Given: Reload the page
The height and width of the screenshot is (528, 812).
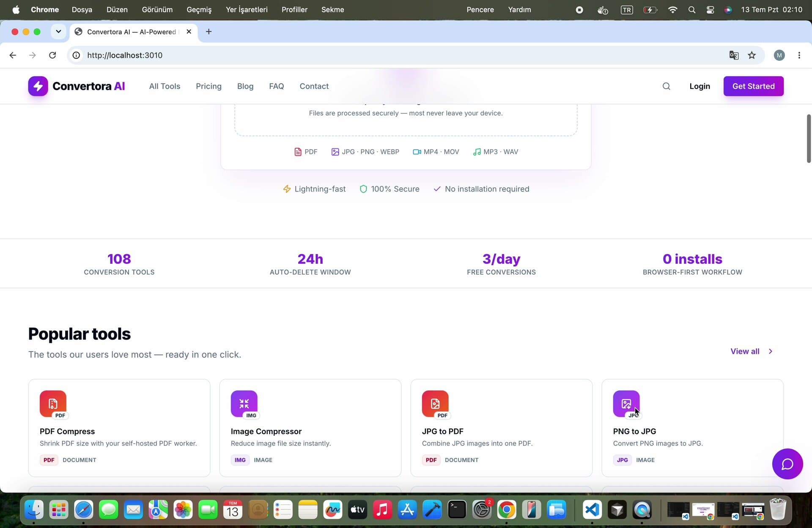Looking at the screenshot, I should pyautogui.click(x=52, y=55).
